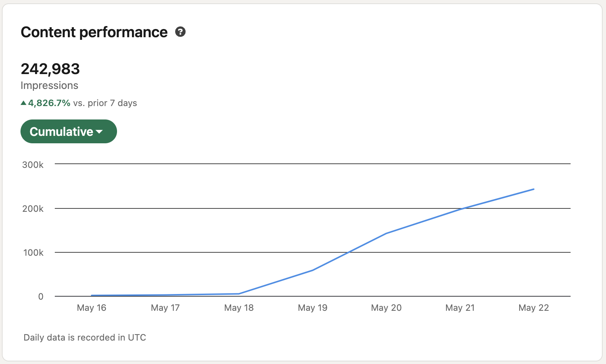Click the 0 y-axis label
This screenshot has height=364, width=606.
[x=41, y=297]
